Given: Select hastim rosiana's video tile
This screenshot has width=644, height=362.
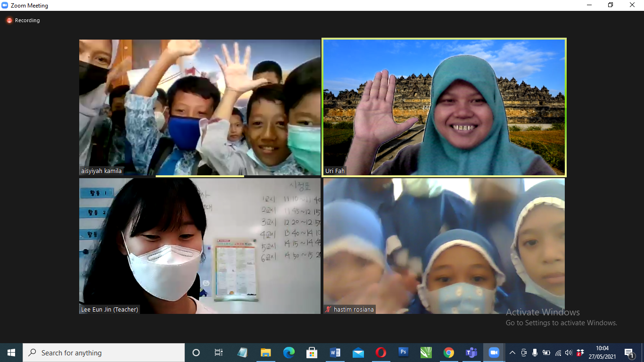Looking at the screenshot, I should [444, 246].
